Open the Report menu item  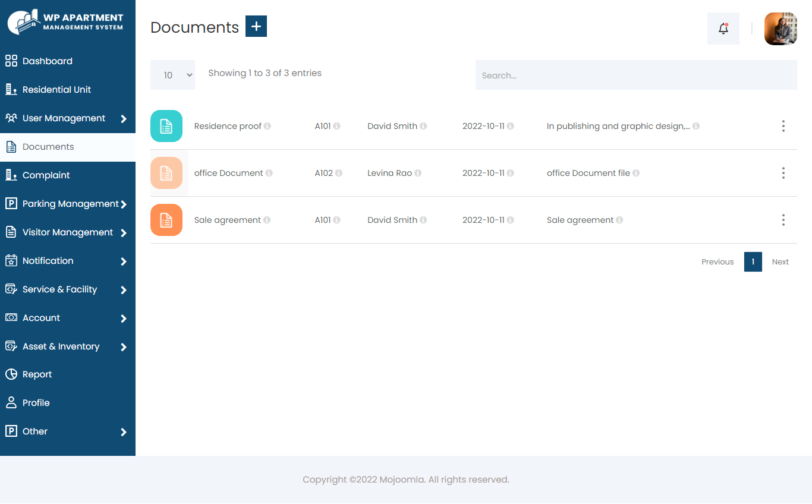point(68,374)
